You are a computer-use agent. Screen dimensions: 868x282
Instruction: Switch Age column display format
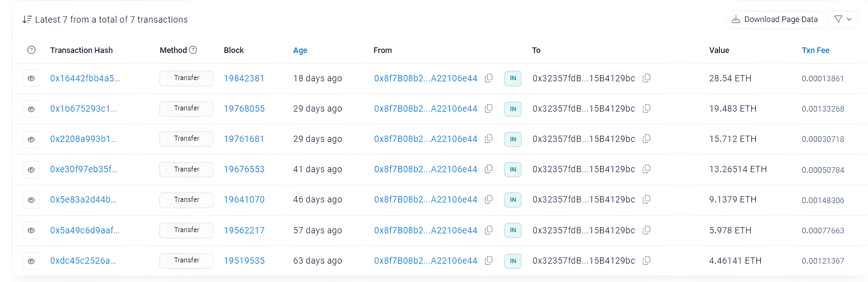(x=300, y=50)
